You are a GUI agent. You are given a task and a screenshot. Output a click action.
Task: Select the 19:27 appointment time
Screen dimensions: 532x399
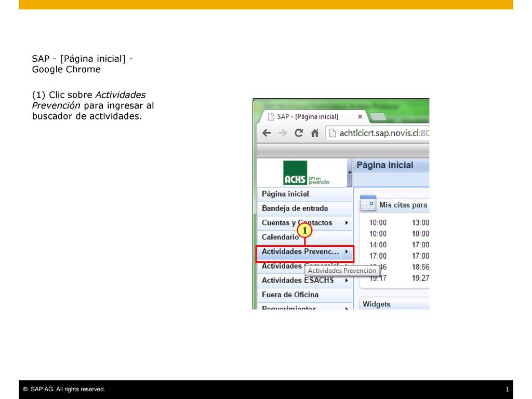click(x=420, y=278)
